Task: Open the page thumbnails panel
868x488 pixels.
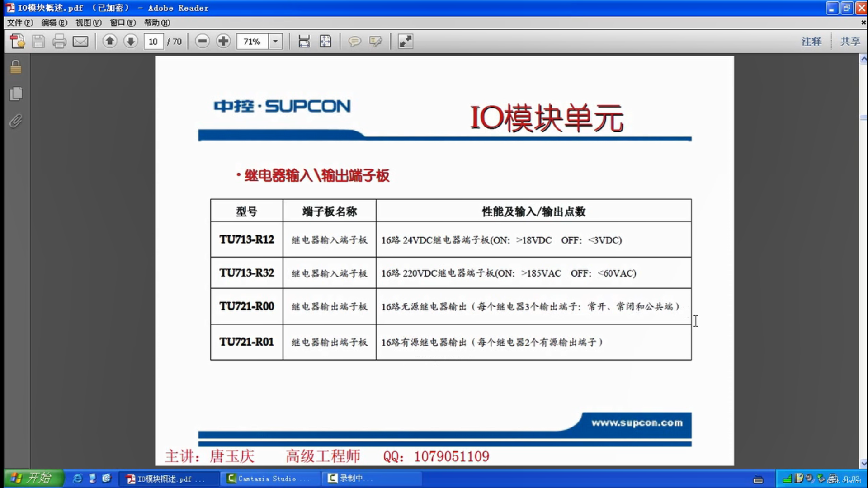Action: [16, 94]
